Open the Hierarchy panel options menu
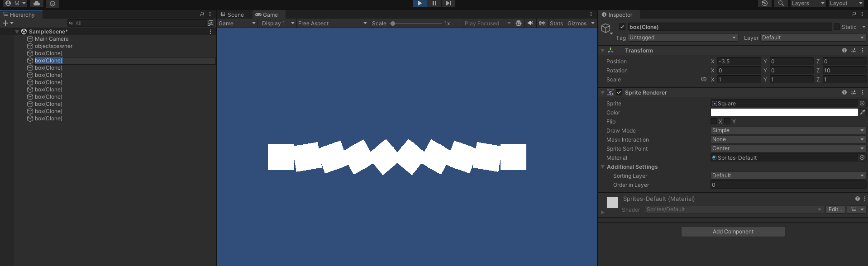The width and height of the screenshot is (868, 266). (x=210, y=14)
